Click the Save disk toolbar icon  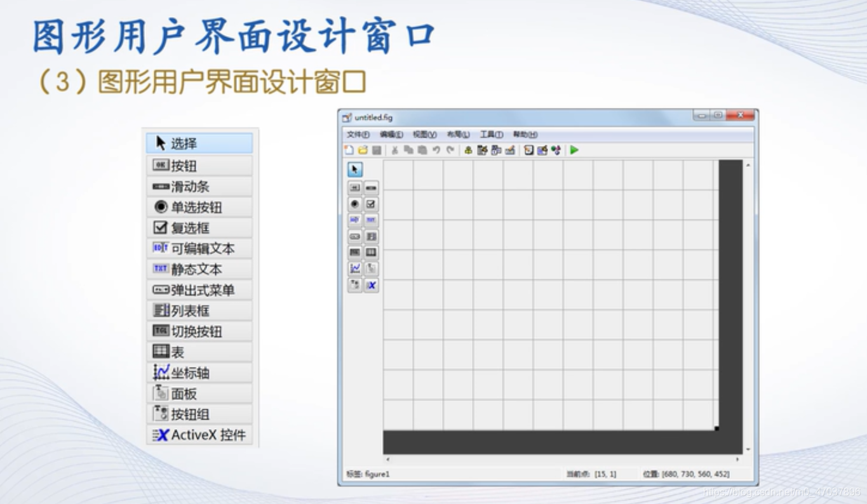click(x=377, y=150)
